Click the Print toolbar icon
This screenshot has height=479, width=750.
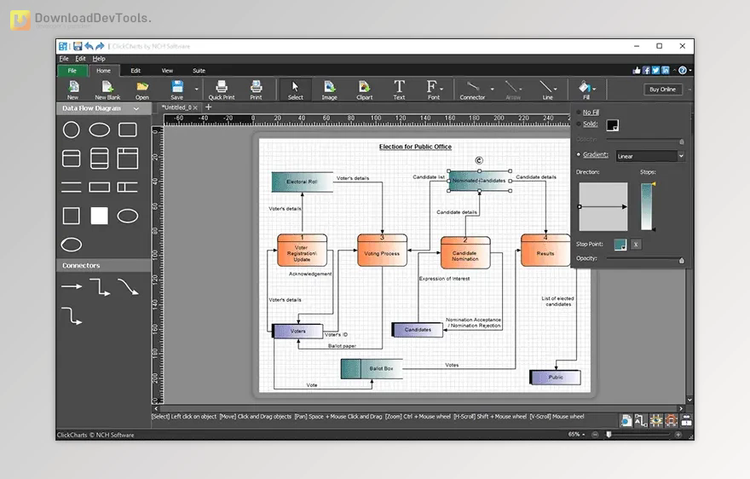(x=256, y=89)
